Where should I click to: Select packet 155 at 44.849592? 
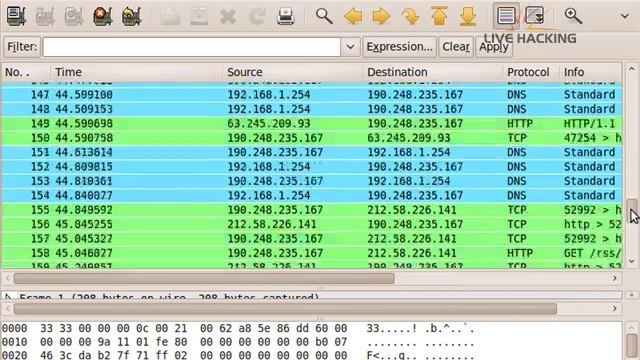click(x=312, y=210)
